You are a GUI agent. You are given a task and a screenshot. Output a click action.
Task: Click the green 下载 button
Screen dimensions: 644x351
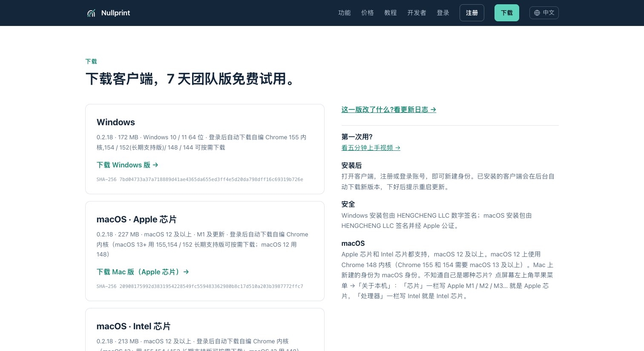(x=507, y=13)
